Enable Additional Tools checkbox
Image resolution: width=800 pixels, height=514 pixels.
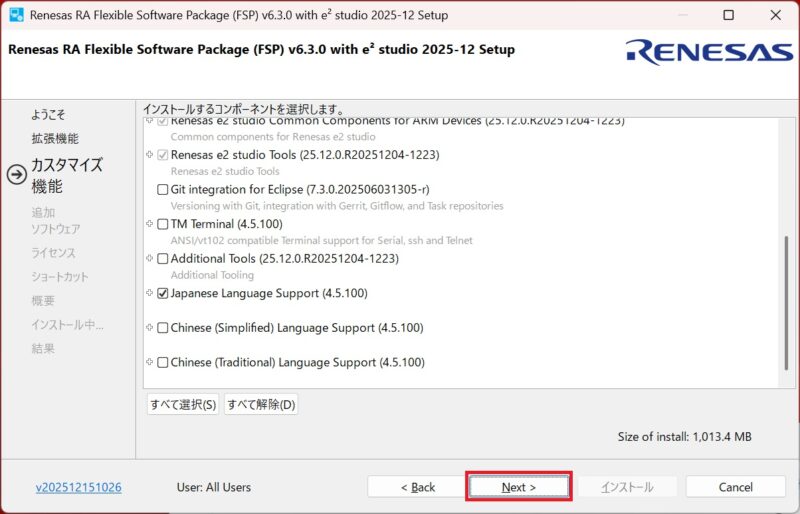point(163,259)
